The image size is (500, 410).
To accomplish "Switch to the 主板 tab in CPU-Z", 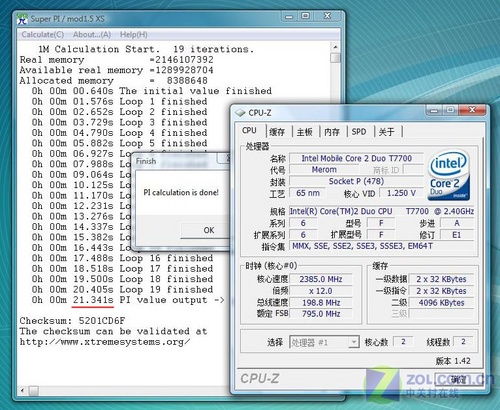I will [x=305, y=132].
